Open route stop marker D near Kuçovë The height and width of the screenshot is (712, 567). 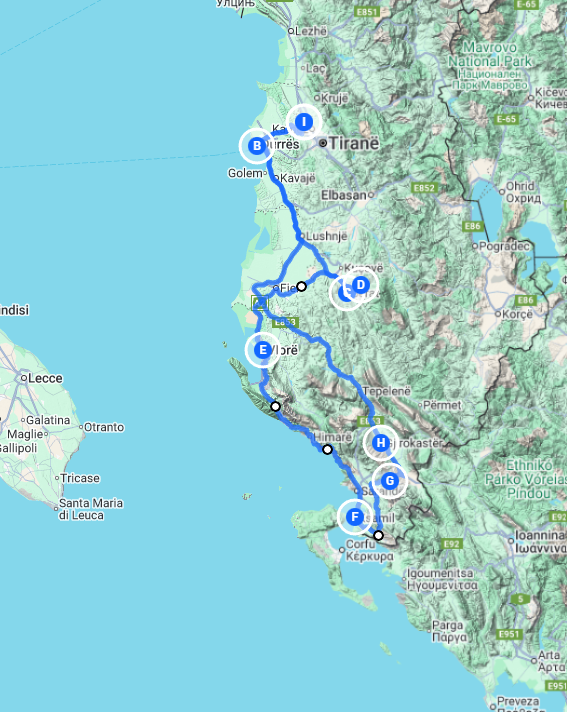[360, 285]
